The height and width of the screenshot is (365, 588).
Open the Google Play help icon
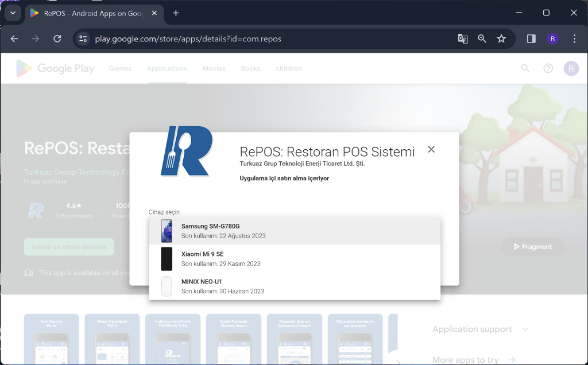[548, 68]
